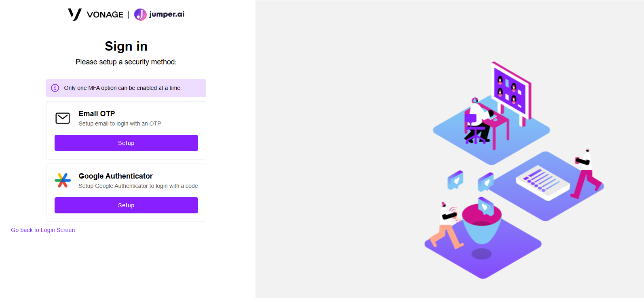This screenshot has width=644, height=298.
Task: Click the jumper.ai wordmark text
Action: [x=167, y=14]
